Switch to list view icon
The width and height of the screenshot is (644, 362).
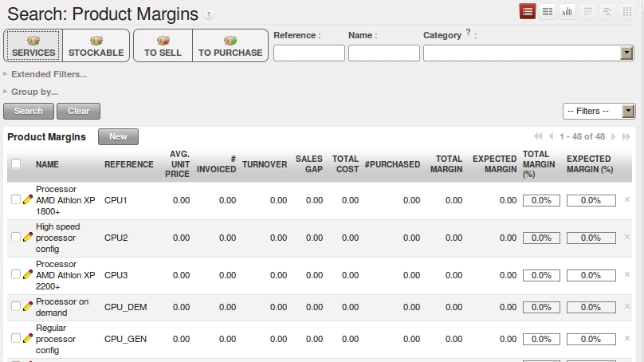point(528,11)
